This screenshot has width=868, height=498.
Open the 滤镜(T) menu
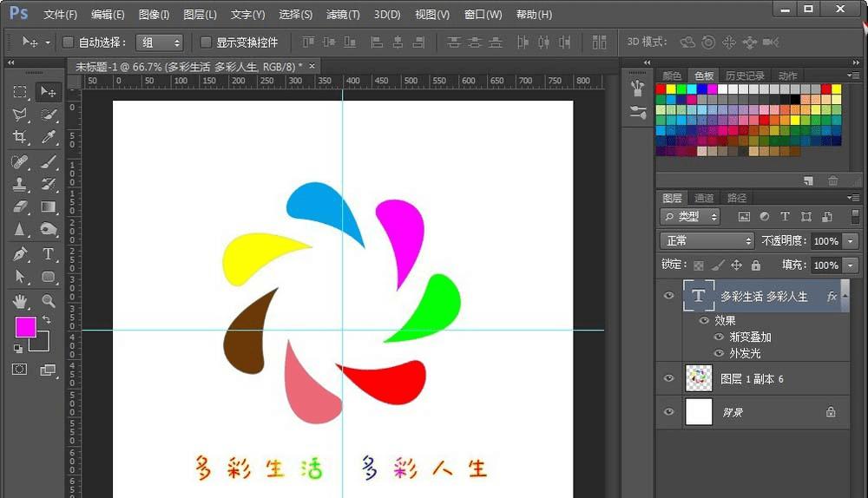(343, 15)
